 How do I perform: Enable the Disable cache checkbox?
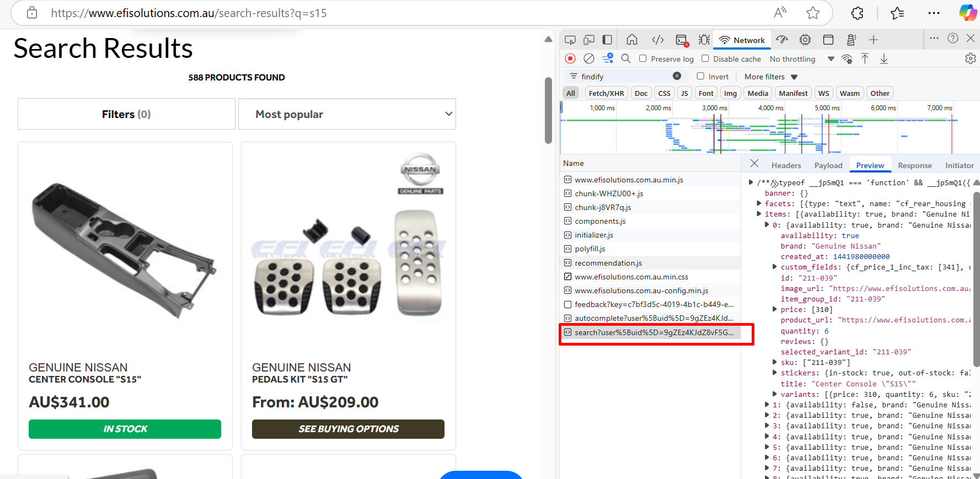[x=705, y=58]
